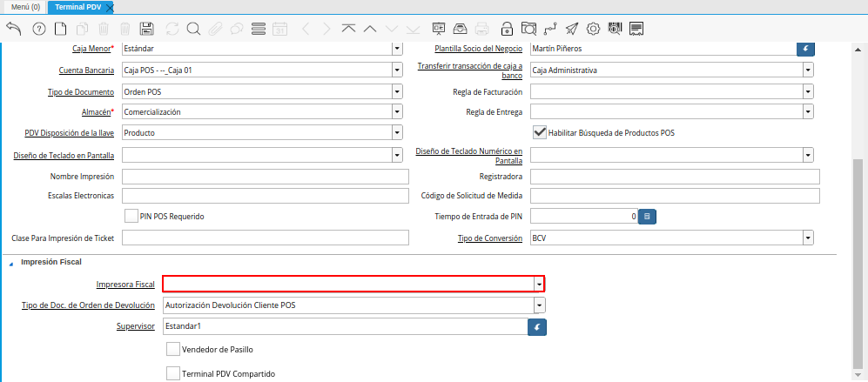This screenshot has width=868, height=382.
Task: Check the PIN POS Requerido box
Action: (x=131, y=216)
